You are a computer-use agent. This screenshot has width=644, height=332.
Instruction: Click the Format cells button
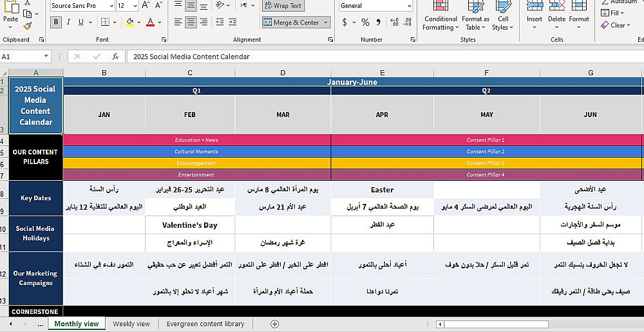point(579,15)
